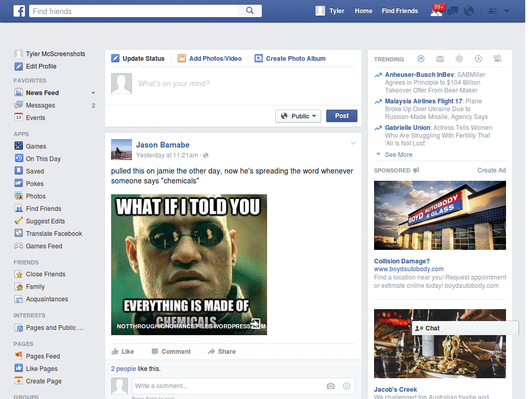Attach a photo with comment camera icon
Viewport: 532px width, 399px height.
[x=330, y=386]
